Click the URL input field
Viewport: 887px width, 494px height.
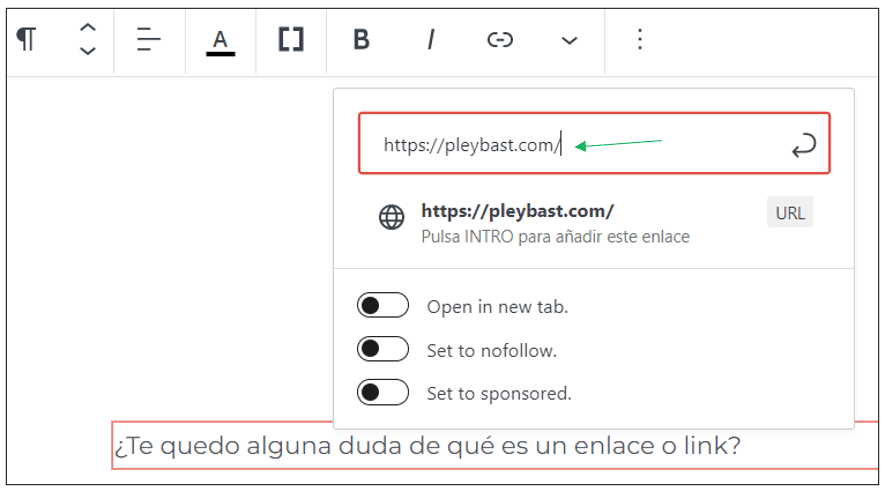pyautogui.click(x=570, y=145)
